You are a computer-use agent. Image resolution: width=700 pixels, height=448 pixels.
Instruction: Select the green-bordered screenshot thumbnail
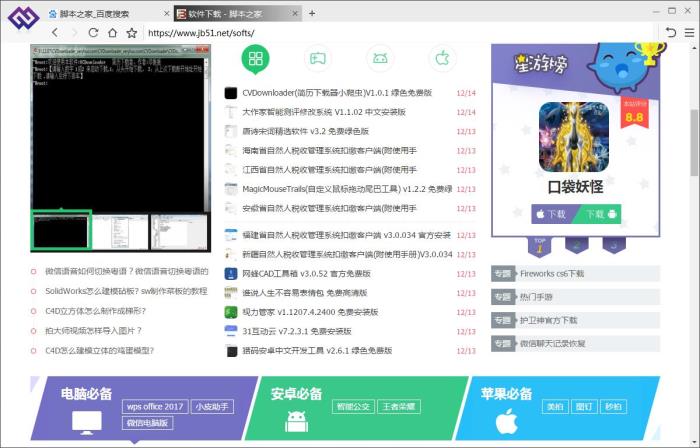(x=62, y=231)
